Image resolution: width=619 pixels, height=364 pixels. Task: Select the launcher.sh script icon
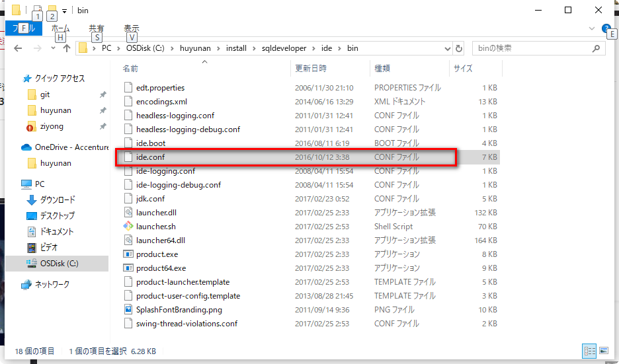128,227
